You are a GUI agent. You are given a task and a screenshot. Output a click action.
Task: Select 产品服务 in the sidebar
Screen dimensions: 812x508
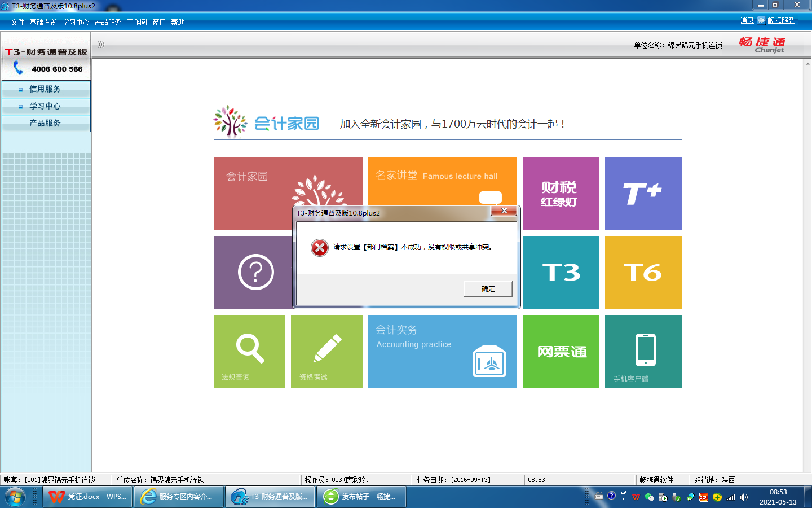point(46,123)
